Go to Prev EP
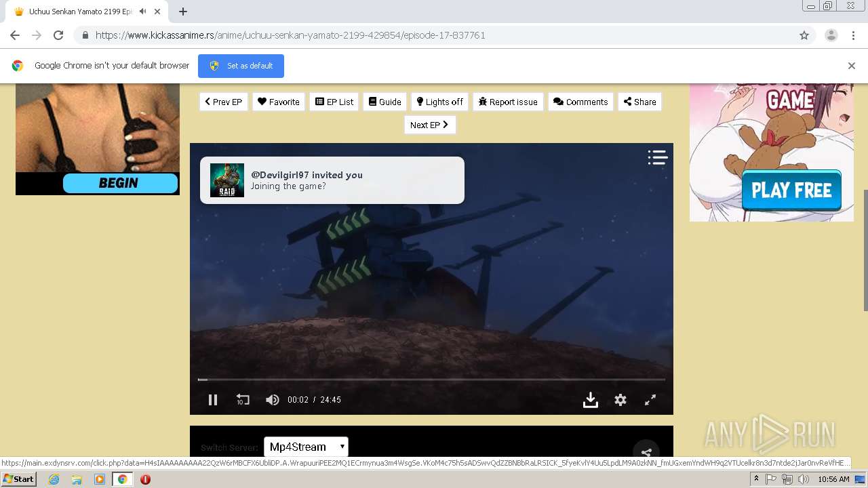868x488 pixels. 224,102
